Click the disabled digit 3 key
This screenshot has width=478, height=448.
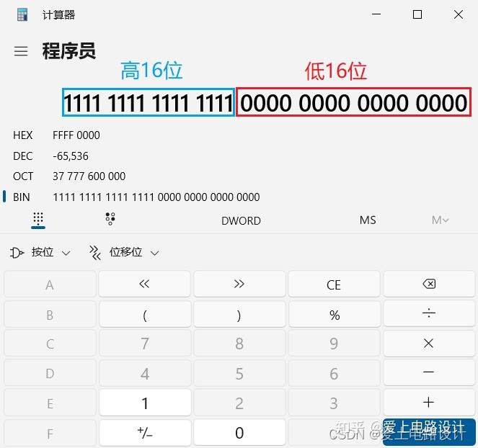pyautogui.click(x=334, y=403)
